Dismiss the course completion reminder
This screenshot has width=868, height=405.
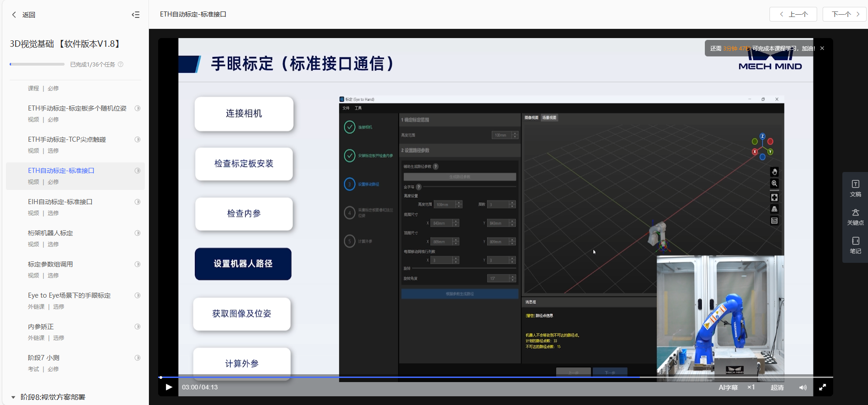click(x=822, y=48)
